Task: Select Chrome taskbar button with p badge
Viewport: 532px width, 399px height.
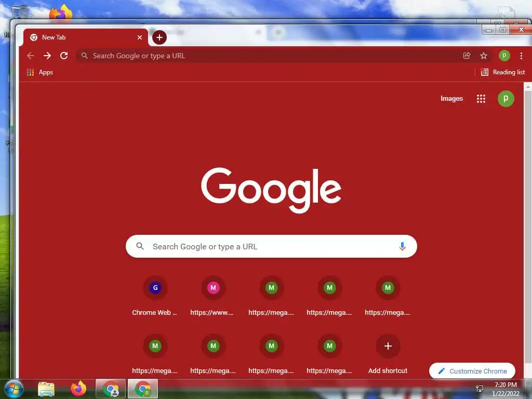Action: (143, 389)
